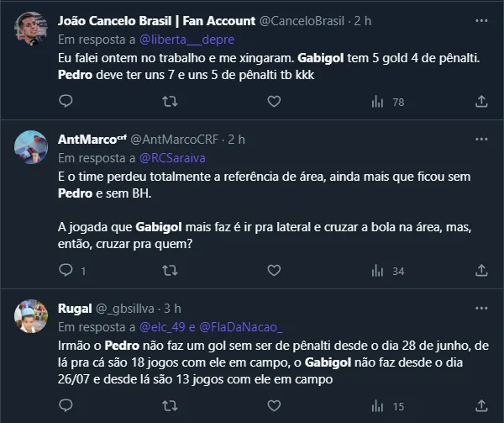Open more options on Rugal's tweet
The width and height of the screenshot is (504, 423).
click(481, 307)
